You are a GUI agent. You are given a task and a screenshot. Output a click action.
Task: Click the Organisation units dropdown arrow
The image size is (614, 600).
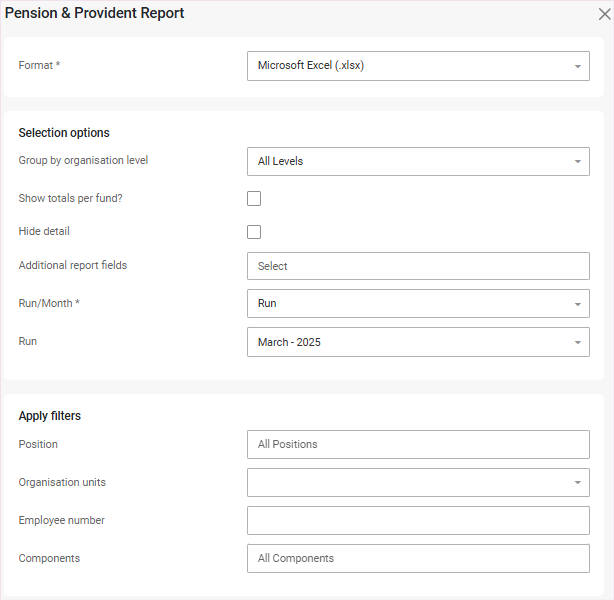pyautogui.click(x=577, y=483)
